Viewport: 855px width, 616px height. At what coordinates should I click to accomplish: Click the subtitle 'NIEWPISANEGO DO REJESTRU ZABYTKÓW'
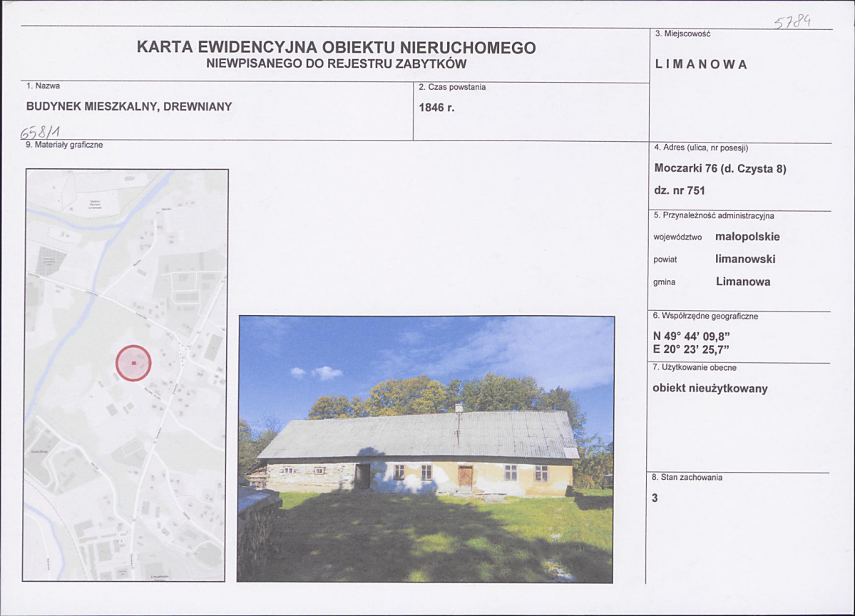pyautogui.click(x=337, y=63)
